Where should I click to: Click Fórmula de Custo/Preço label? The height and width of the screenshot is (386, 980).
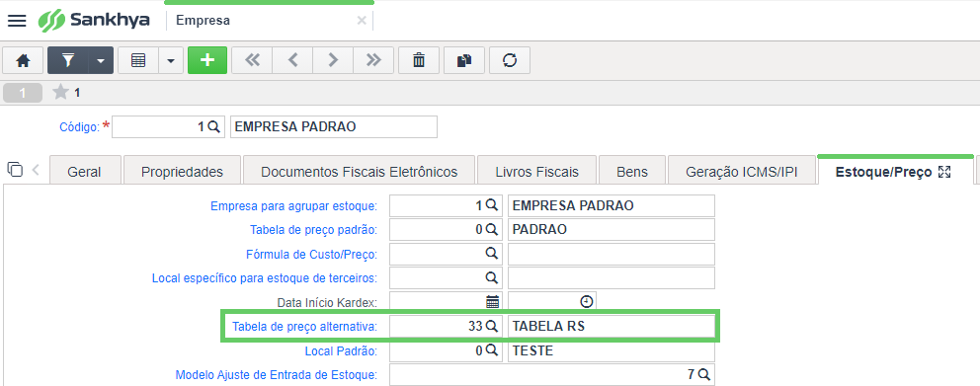click(x=312, y=255)
